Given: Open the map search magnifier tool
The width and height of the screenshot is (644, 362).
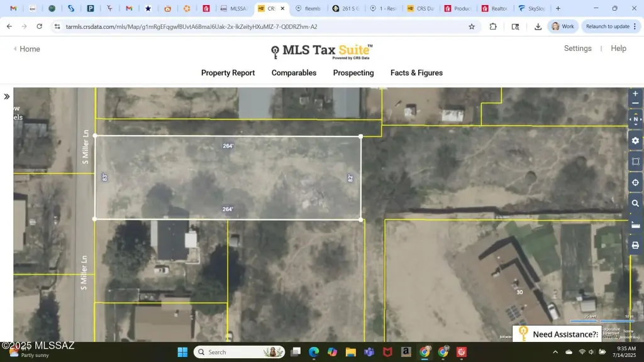Looking at the screenshot, I should tap(635, 204).
